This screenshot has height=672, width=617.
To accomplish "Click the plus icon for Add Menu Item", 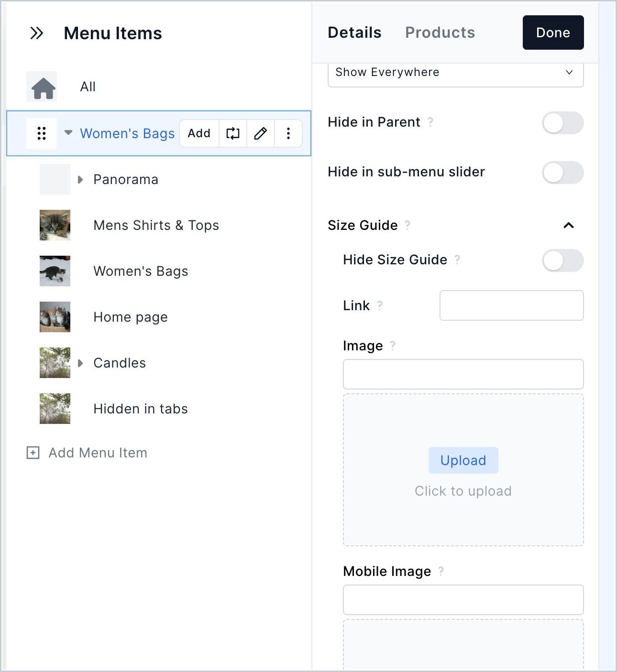I will [33, 453].
